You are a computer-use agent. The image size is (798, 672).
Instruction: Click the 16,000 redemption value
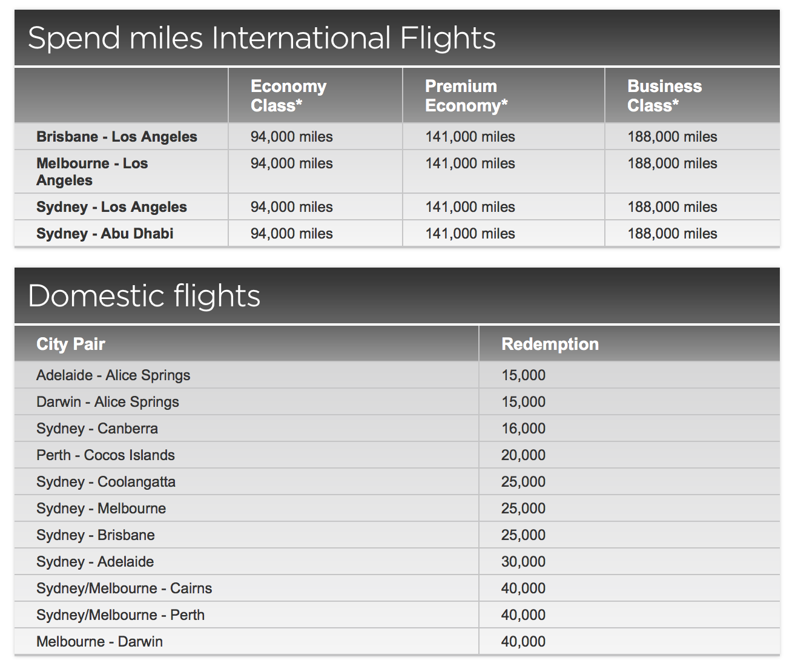click(523, 429)
